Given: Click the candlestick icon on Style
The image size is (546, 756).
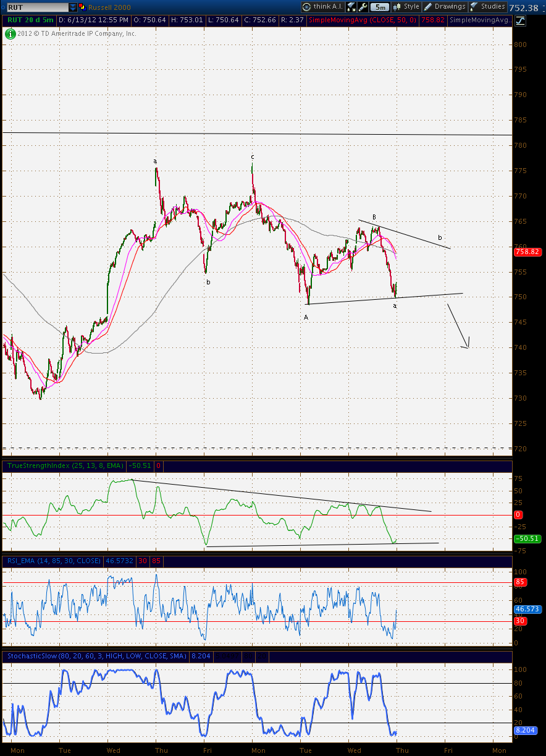Looking at the screenshot, I should [397, 7].
